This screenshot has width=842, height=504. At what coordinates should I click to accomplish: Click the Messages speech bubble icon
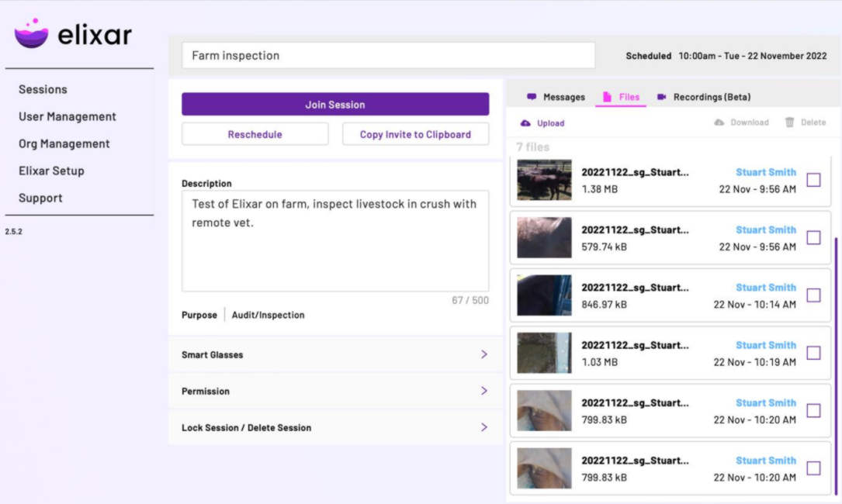532,97
